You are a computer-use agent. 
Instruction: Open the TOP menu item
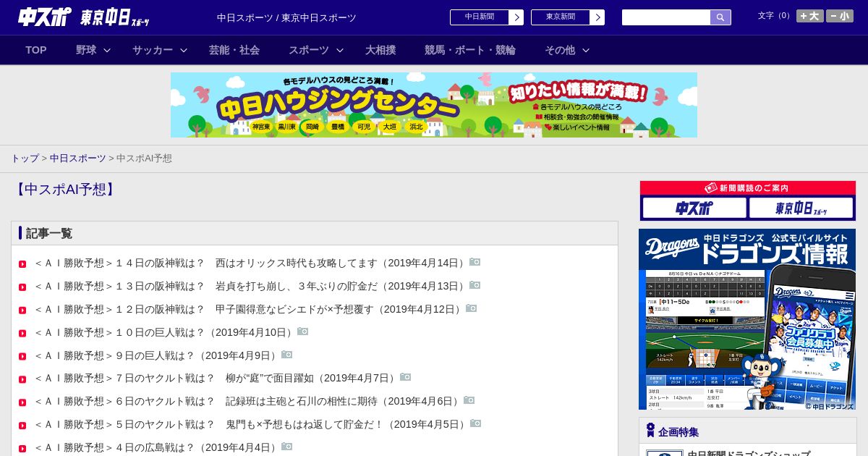pyautogui.click(x=36, y=50)
